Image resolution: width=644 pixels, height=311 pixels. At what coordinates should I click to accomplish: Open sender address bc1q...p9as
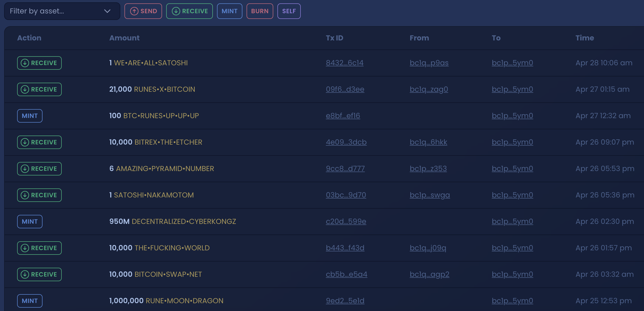429,63
